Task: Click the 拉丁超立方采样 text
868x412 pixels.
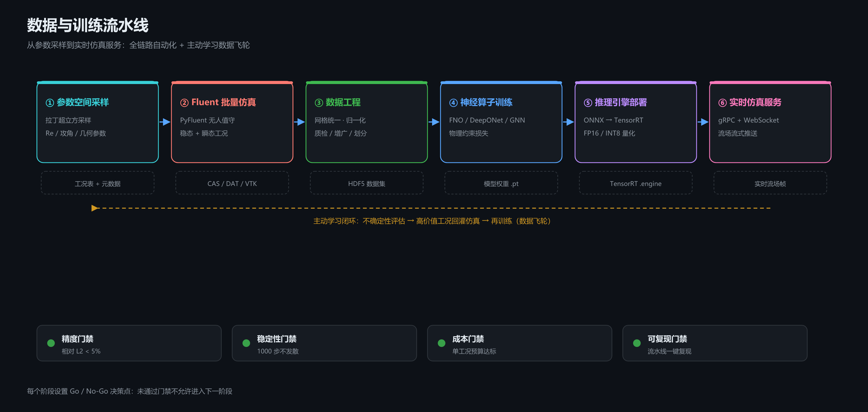Action: point(68,120)
